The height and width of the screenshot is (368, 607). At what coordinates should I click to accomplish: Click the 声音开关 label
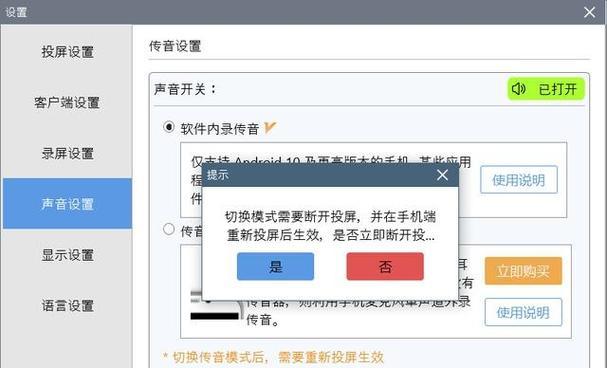click(185, 89)
